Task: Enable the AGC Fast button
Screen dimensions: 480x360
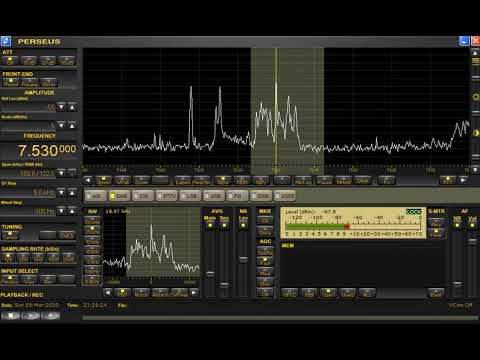Action: pos(265,261)
